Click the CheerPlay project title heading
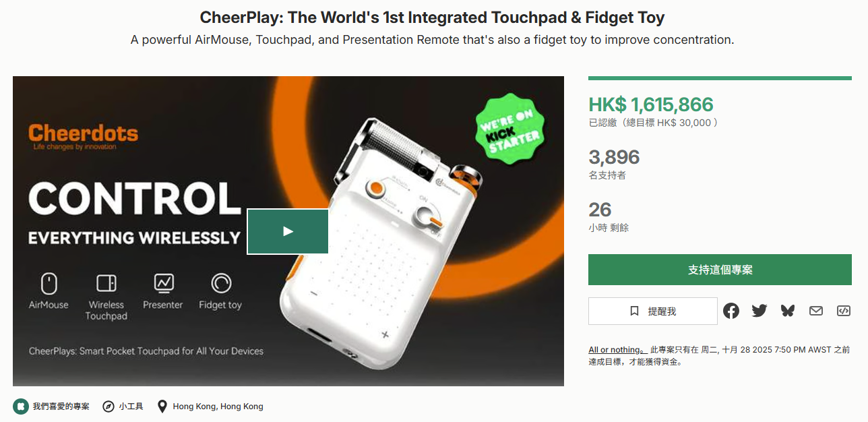The image size is (868, 422). [433, 18]
